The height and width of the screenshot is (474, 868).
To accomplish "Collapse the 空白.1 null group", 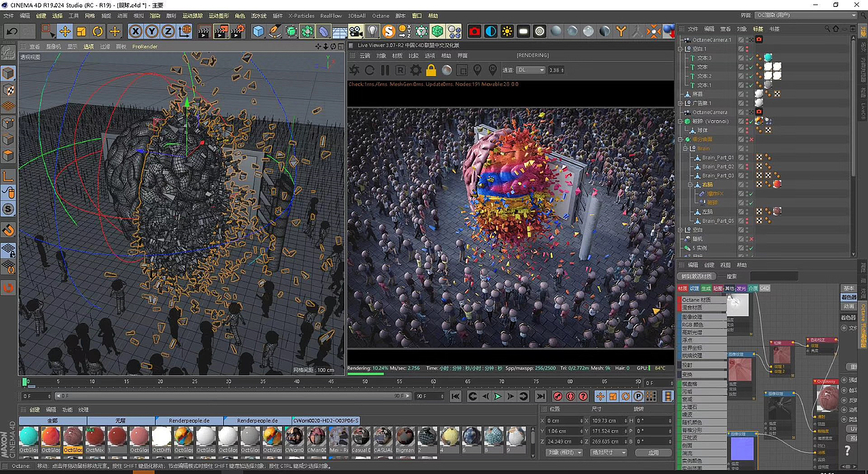I will (x=682, y=49).
